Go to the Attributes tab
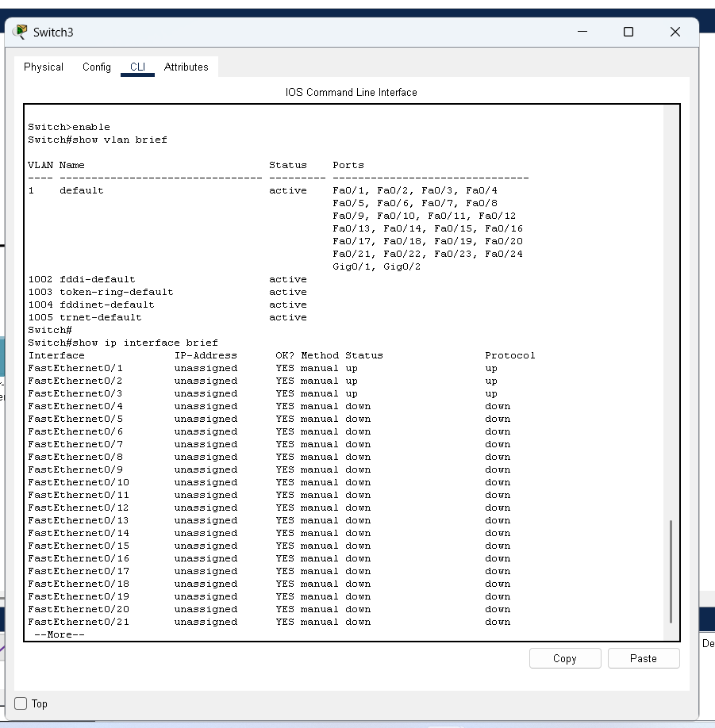Screen dimensions: 715x728 pyautogui.click(x=186, y=67)
